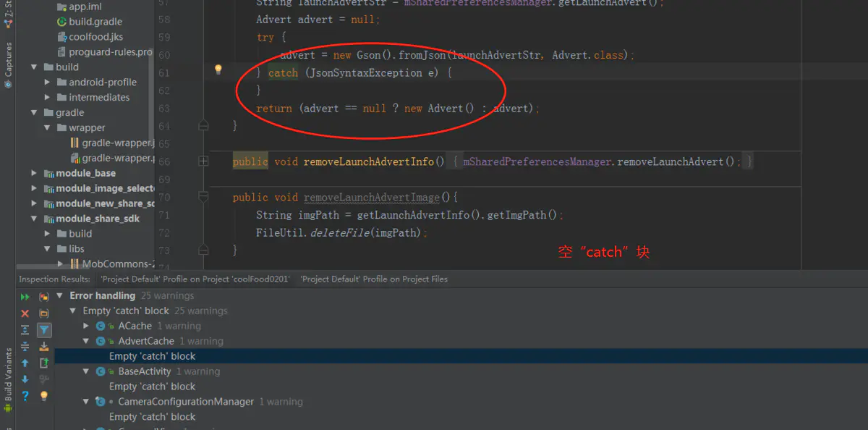Expand the ACache node
The image size is (868, 430).
pyautogui.click(x=86, y=326)
